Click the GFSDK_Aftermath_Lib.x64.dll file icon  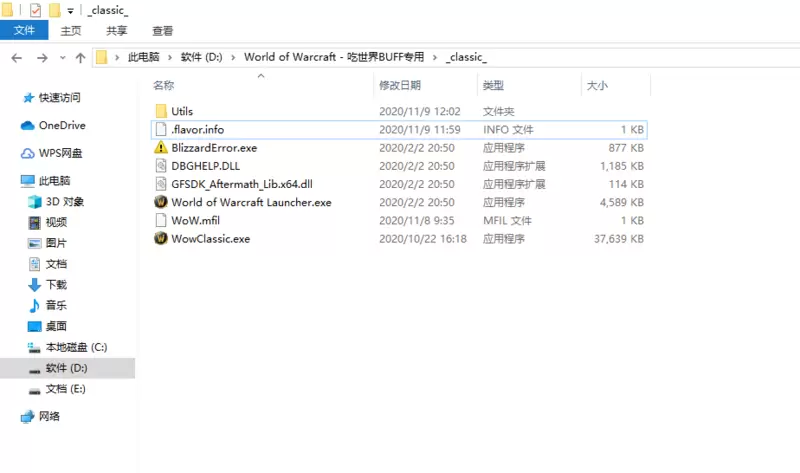[x=161, y=184]
